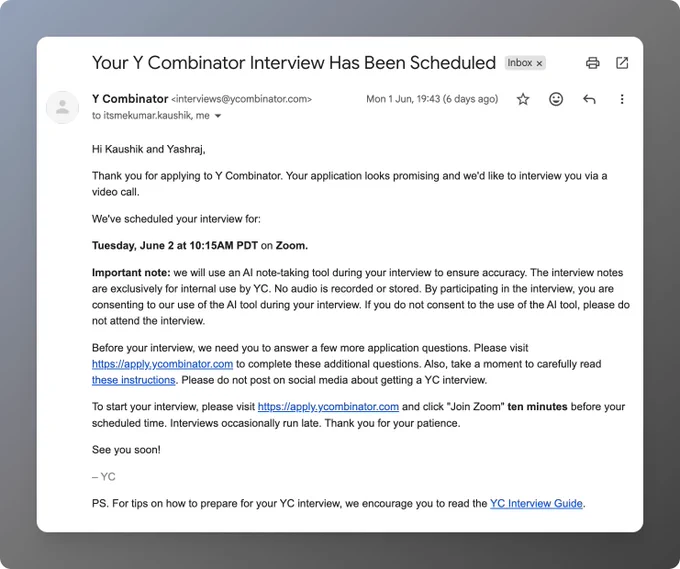680x569 pixels.
Task: Click the sender profile avatar
Action: click(62, 107)
